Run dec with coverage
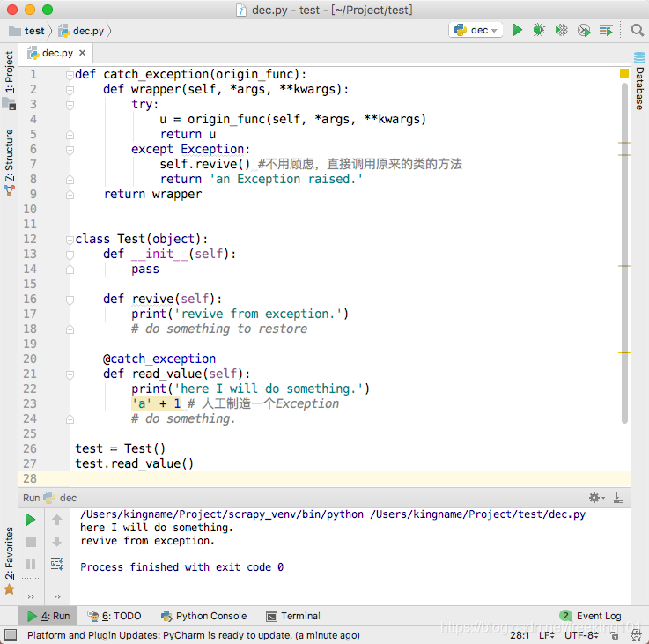Screen dimensions: 649x644 [x=561, y=30]
